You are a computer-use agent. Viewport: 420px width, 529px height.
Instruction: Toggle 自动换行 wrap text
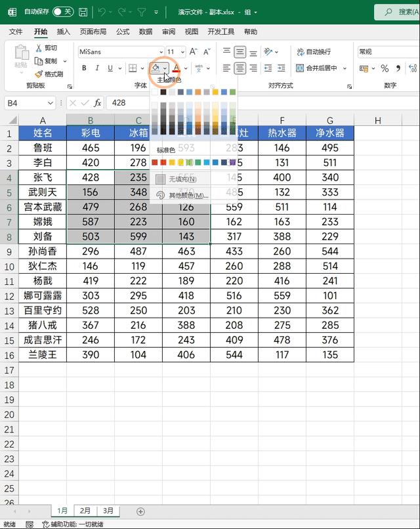(314, 52)
